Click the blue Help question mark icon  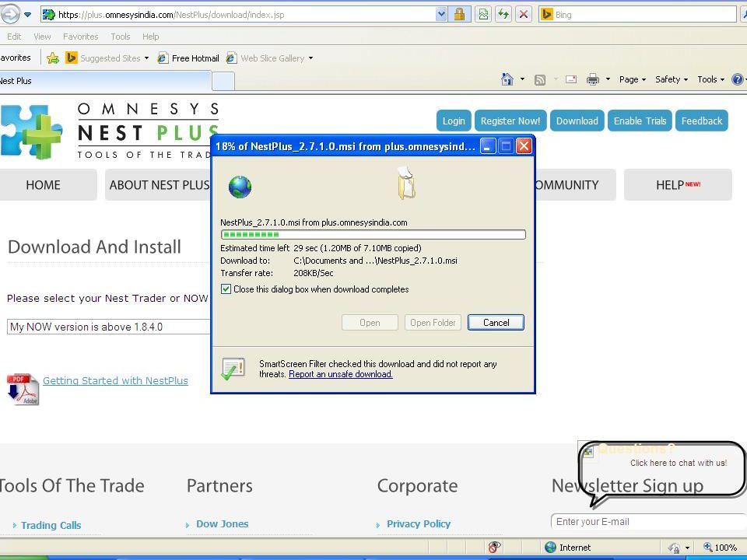[x=738, y=79]
